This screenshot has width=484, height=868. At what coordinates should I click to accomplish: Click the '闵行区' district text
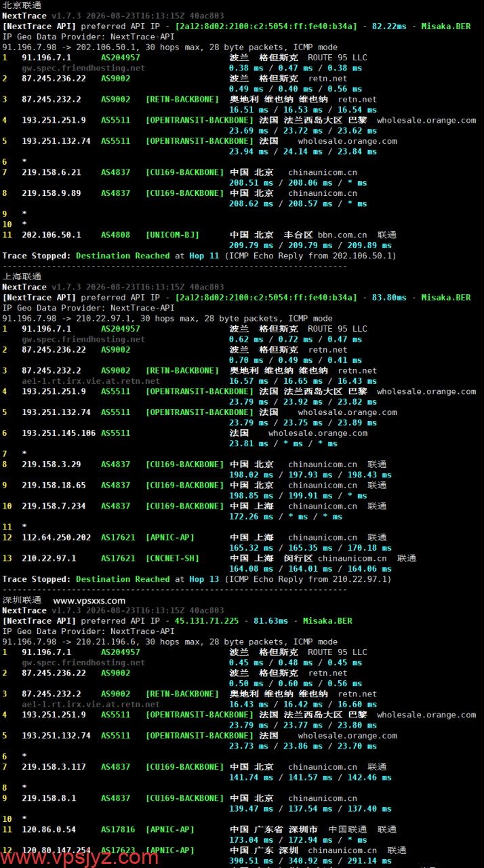pyautogui.click(x=298, y=559)
